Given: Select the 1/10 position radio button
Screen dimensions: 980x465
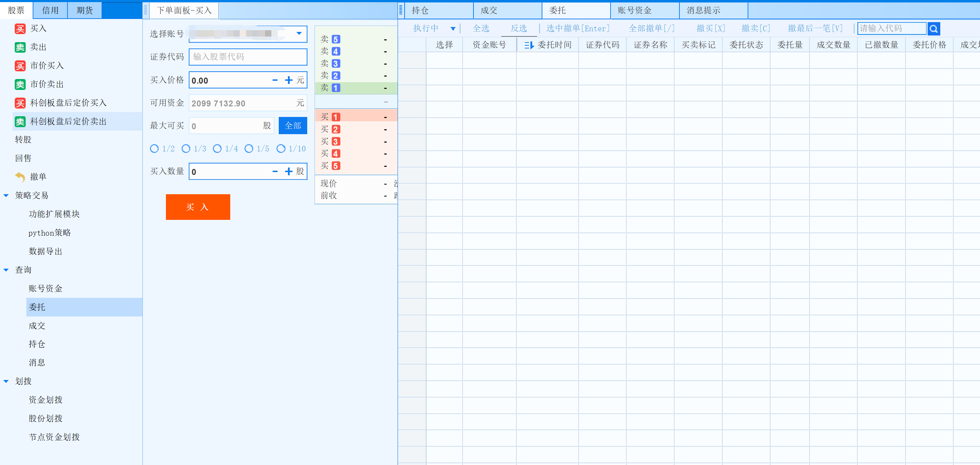Looking at the screenshot, I should tap(281, 149).
